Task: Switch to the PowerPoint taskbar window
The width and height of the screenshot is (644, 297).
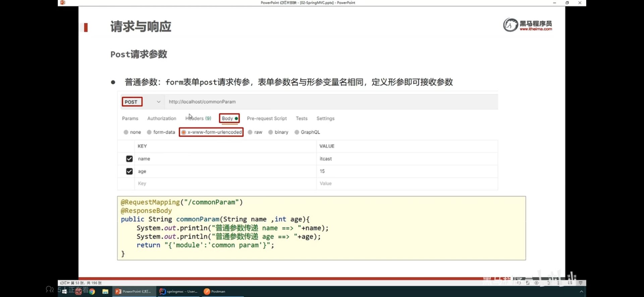Action: click(133, 292)
